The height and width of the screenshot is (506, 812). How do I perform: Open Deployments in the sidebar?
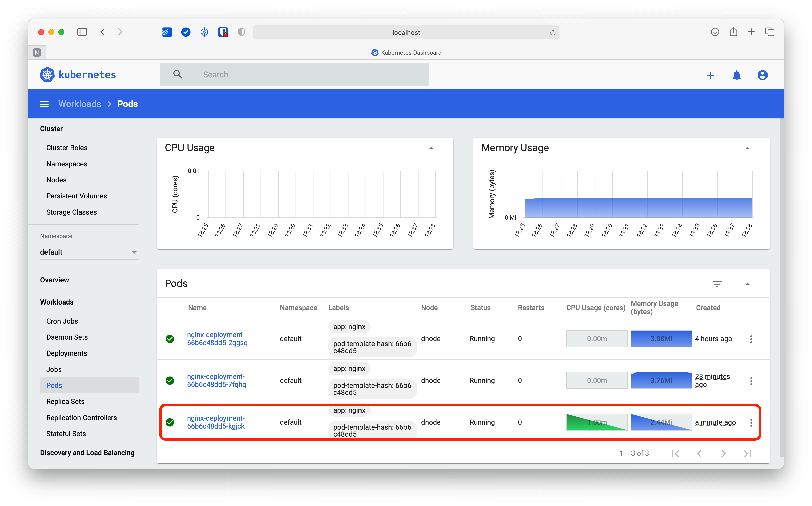pos(67,353)
